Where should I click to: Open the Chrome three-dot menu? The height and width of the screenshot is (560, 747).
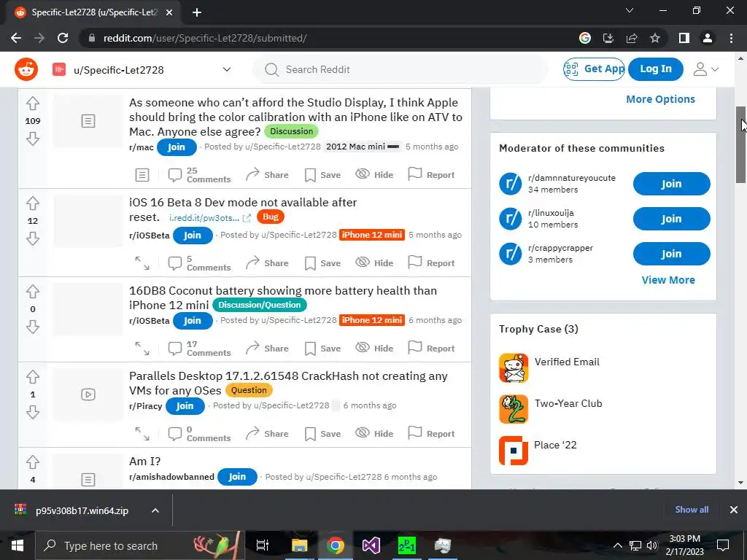[731, 38]
